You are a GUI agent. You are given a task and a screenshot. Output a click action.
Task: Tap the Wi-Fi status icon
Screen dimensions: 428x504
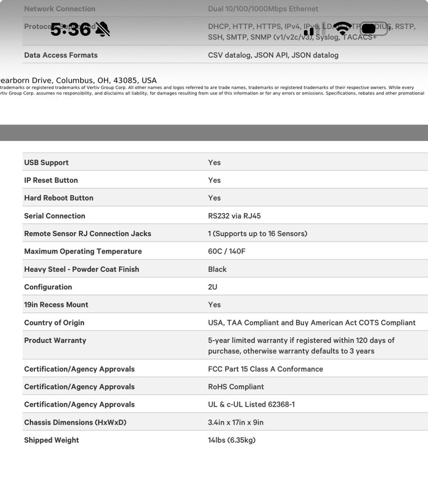(x=342, y=29)
